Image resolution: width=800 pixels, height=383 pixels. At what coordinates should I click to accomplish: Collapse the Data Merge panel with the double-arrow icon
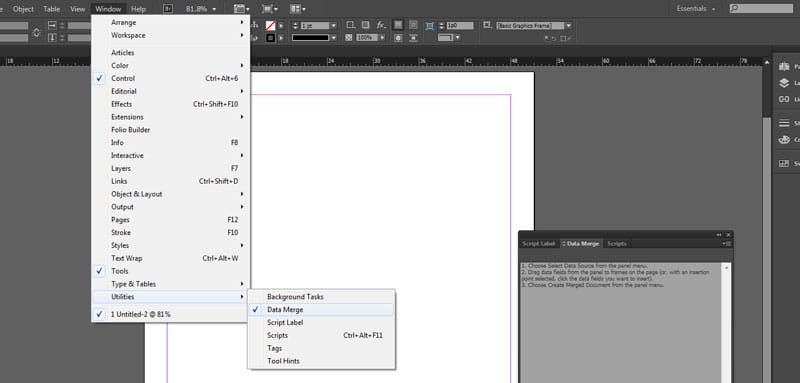tap(719, 235)
